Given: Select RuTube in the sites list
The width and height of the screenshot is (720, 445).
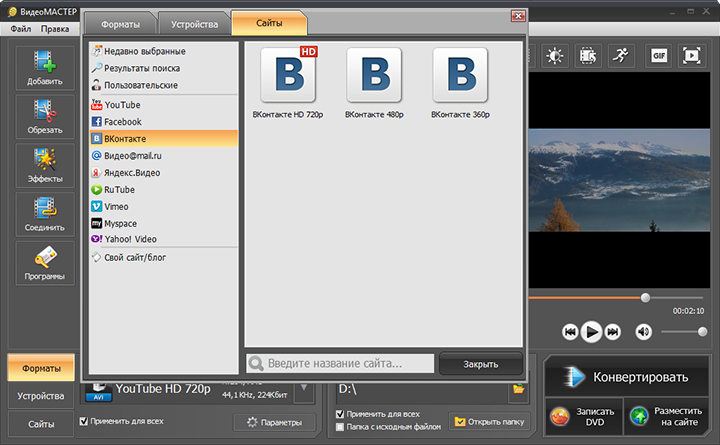Looking at the screenshot, I should 163,190.
